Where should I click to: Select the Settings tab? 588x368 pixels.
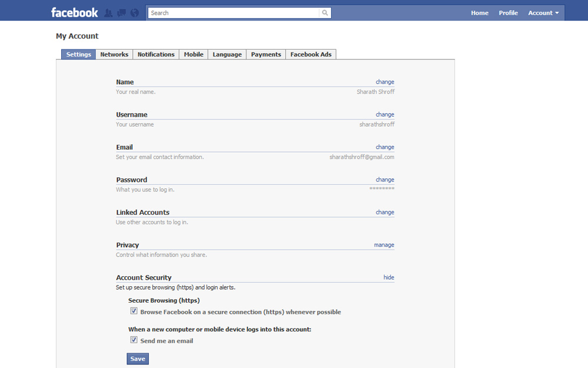click(78, 54)
